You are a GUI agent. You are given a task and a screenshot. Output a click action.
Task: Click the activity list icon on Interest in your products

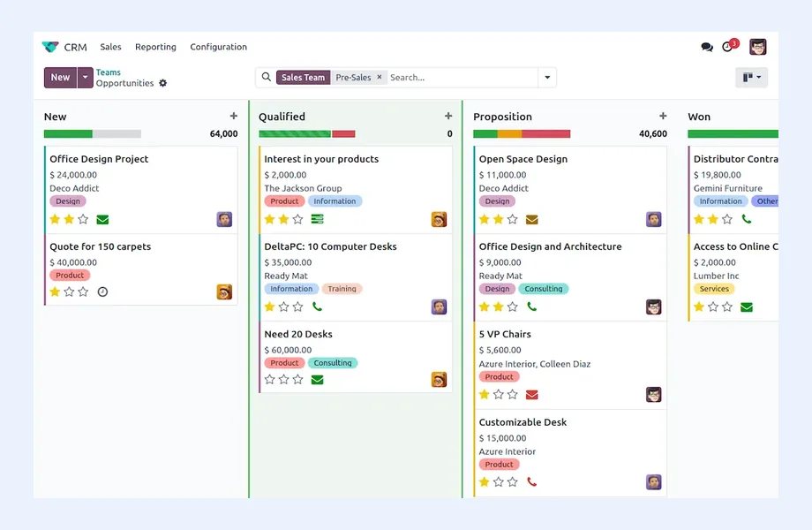318,219
